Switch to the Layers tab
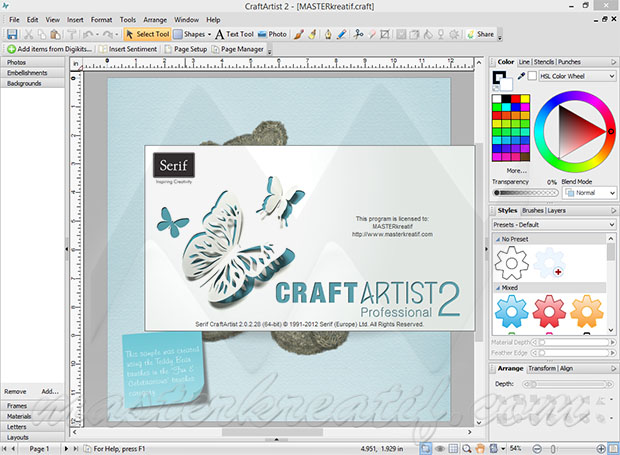This screenshot has width=620, height=455. tap(557, 210)
